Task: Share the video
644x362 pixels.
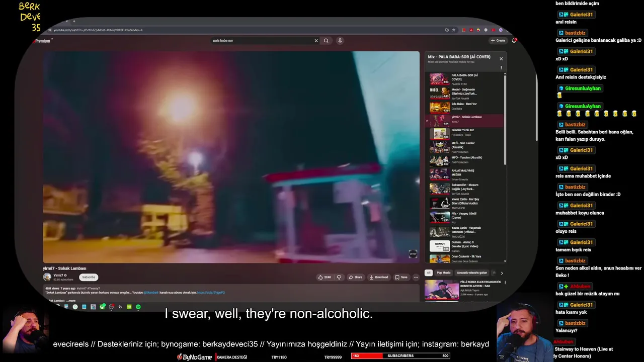Action: (355, 277)
